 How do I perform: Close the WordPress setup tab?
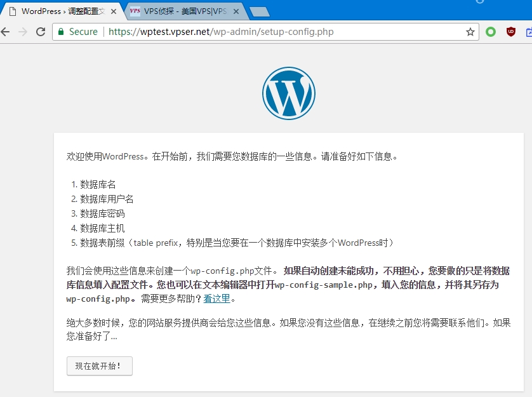114,11
